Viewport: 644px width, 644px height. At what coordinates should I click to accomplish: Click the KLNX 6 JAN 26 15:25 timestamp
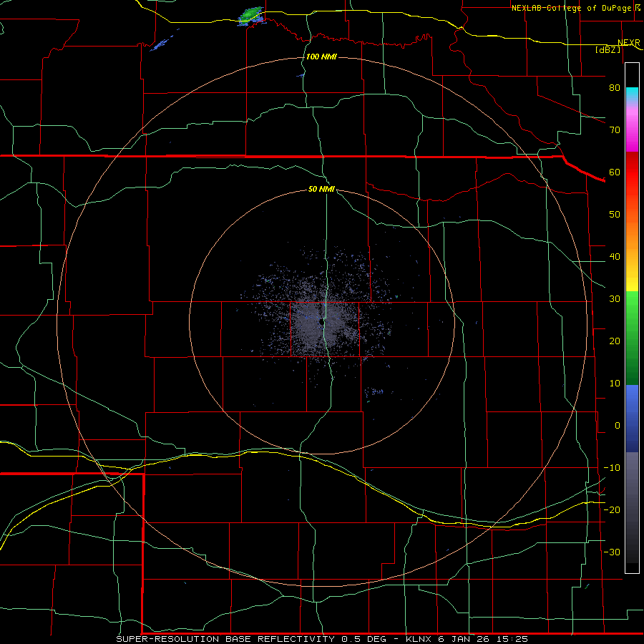tap(467, 639)
